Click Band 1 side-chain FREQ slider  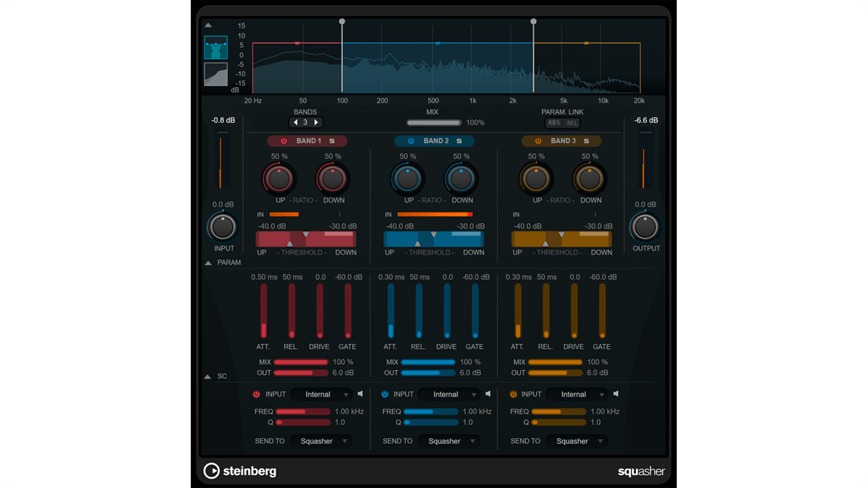coord(303,412)
